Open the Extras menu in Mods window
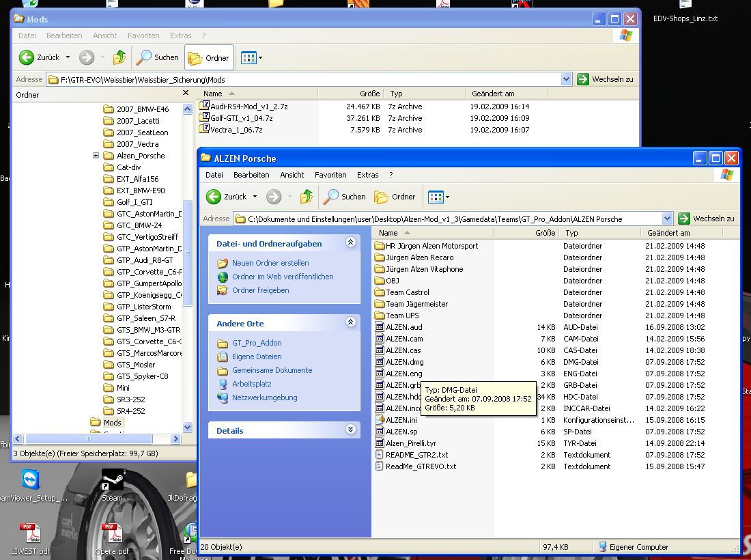Screen dimensions: 751x560 tap(180, 36)
